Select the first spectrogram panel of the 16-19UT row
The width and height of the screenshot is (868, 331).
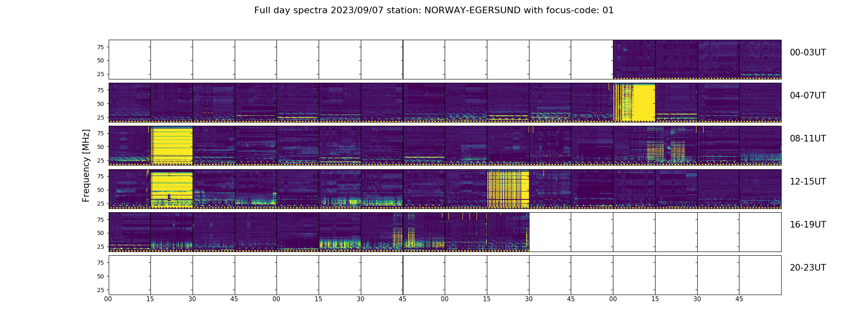tap(129, 232)
